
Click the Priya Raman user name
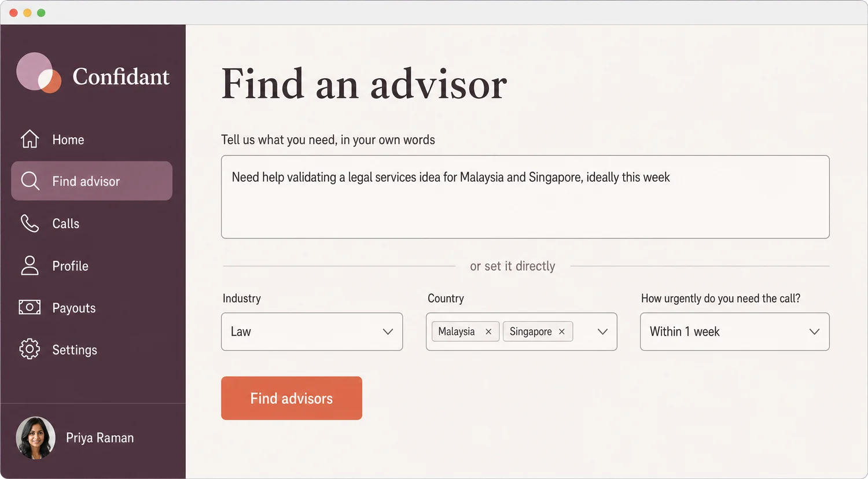pyautogui.click(x=100, y=438)
